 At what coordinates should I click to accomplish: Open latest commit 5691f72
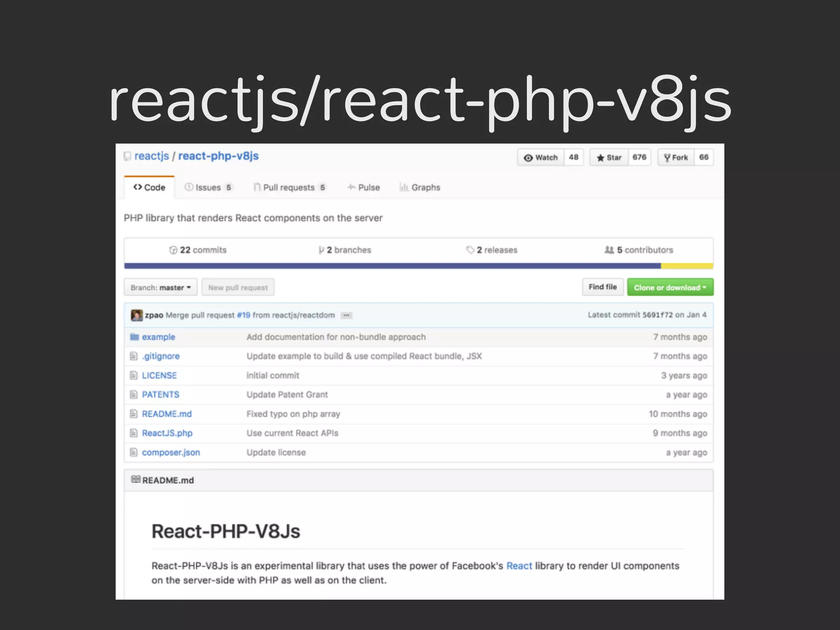657,315
